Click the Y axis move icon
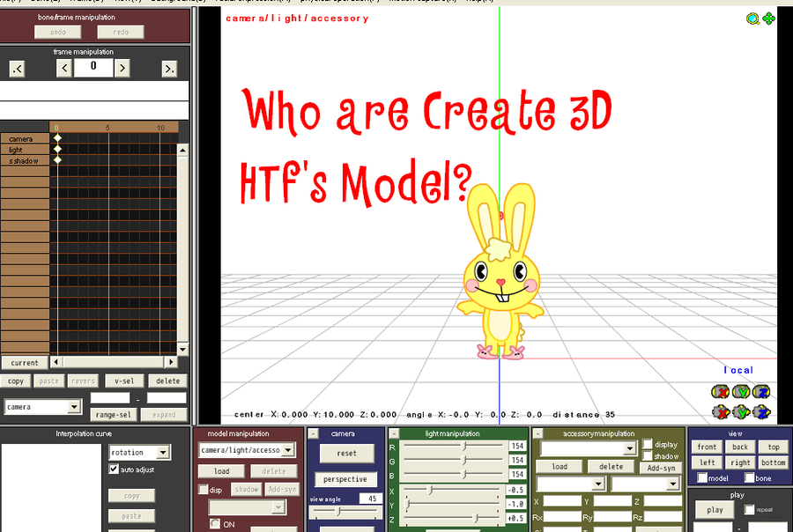This screenshot has width=793, height=532. tap(741, 413)
